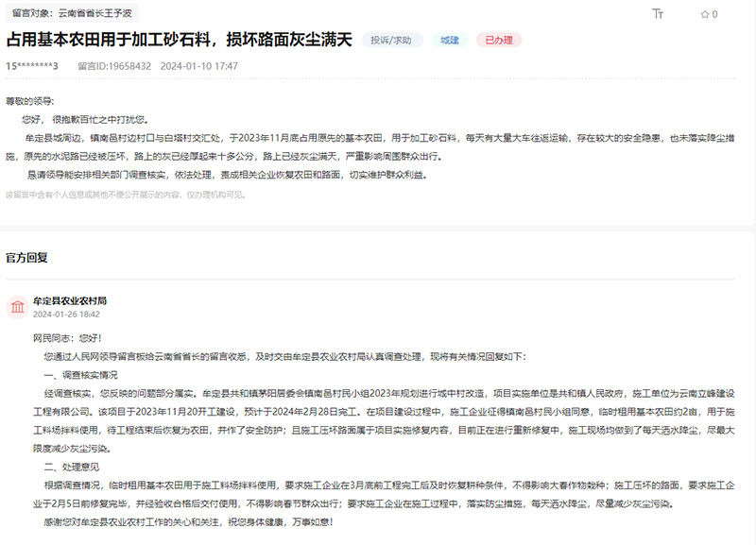Image resolution: width=756 pixels, height=545 pixels.
Task: Click the gray privacy notice text
Action: pos(126,195)
